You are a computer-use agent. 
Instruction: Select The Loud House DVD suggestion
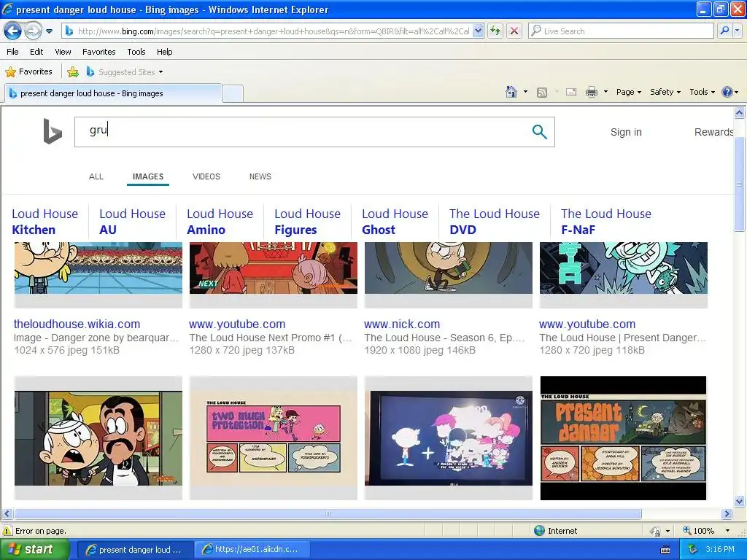click(494, 222)
